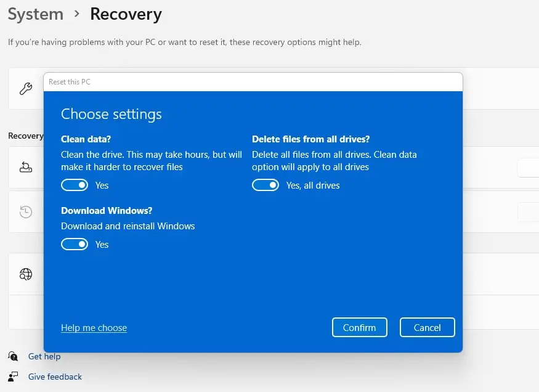Image resolution: width=539 pixels, height=392 pixels.
Task: Go back to System in the breadcrumb
Action: click(x=35, y=14)
